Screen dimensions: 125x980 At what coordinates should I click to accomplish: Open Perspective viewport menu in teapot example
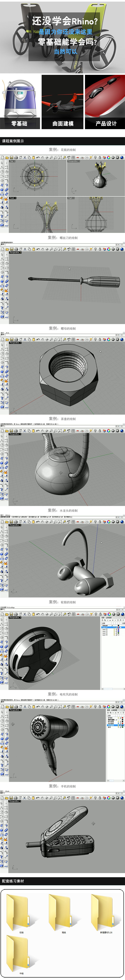15,434
